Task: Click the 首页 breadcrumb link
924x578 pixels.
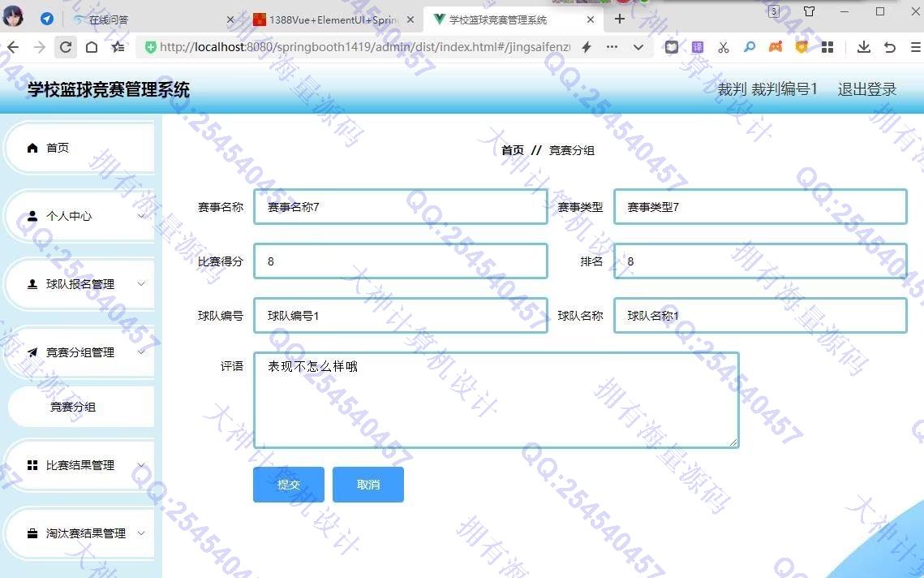Action: tap(512, 150)
